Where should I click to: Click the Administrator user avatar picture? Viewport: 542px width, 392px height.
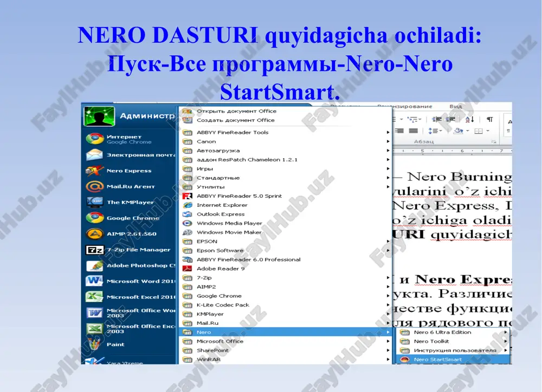pos(99,116)
